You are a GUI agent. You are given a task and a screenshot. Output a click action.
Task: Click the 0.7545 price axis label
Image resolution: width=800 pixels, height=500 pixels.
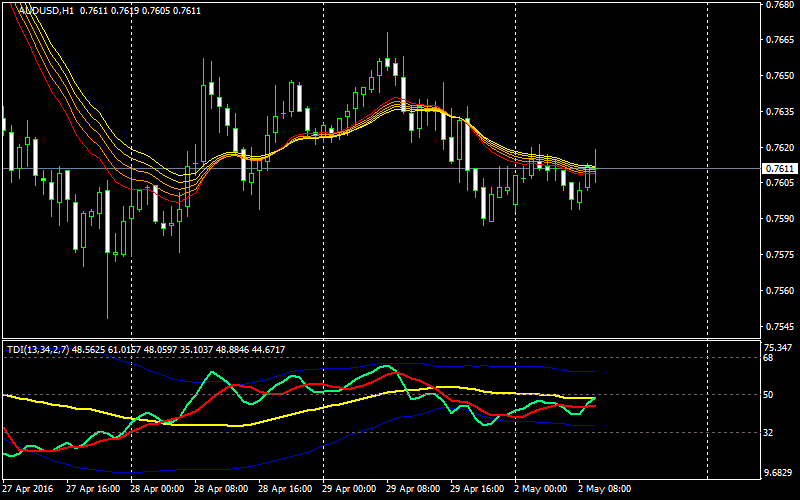coord(779,327)
